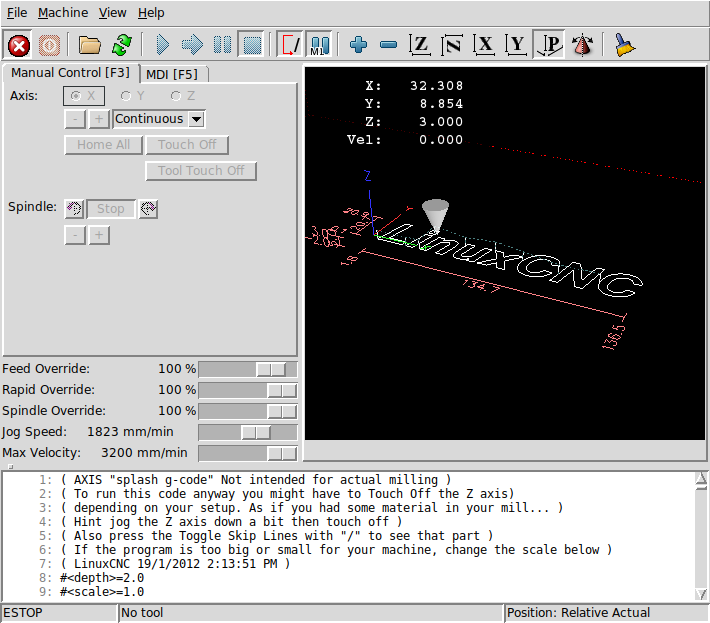Click the Feed Override slider
Viewport: 710px width, 623px height.
tap(248, 369)
